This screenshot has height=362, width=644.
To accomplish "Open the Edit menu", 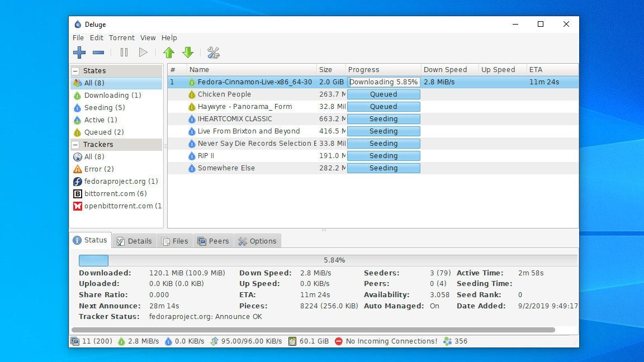I will 97,38.
